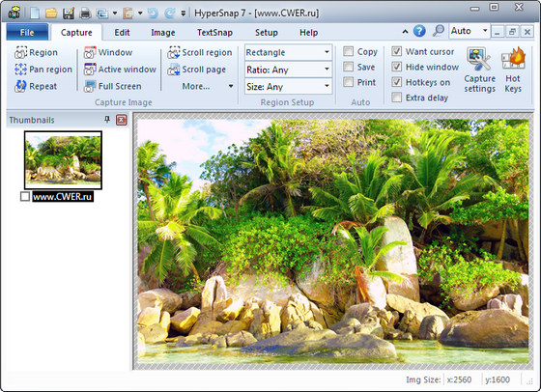541x392 pixels.
Task: Capture the Full Screen
Action: [113, 86]
